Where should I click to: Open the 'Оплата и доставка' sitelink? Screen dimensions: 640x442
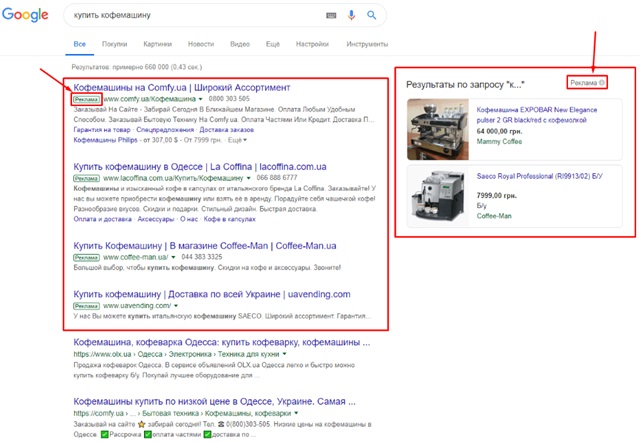102,219
